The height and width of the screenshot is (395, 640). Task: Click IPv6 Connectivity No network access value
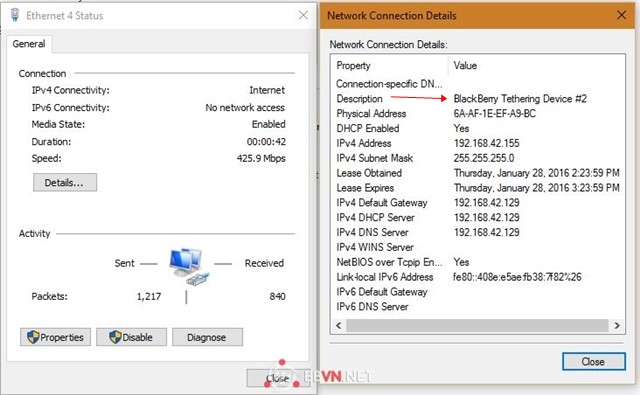click(245, 107)
